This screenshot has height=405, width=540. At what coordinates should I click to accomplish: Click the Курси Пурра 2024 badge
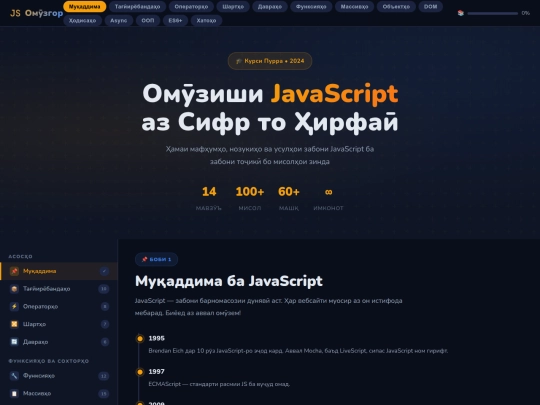[270, 61]
